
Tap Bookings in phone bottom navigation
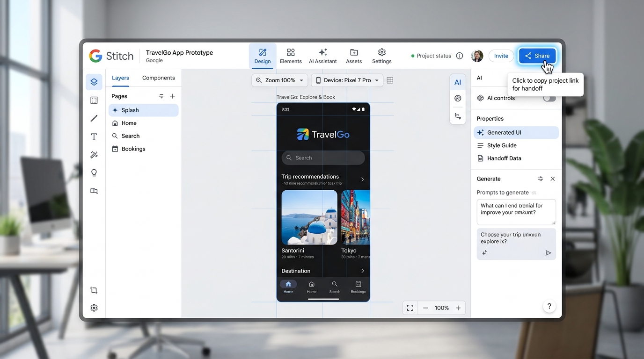[358, 287]
